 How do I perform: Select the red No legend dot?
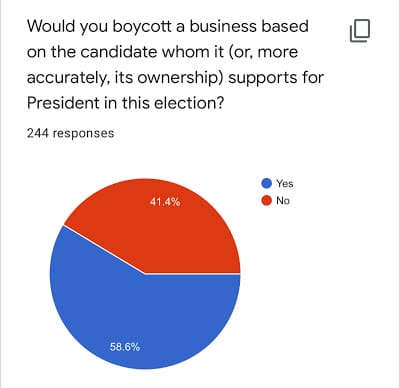267,201
